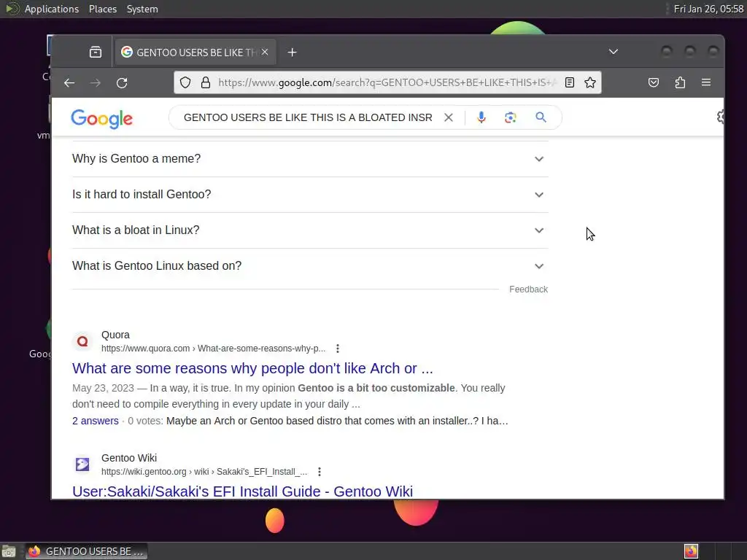Image resolution: width=747 pixels, height=560 pixels.
Task: Open the Applications menu in top panel
Action: (52, 9)
